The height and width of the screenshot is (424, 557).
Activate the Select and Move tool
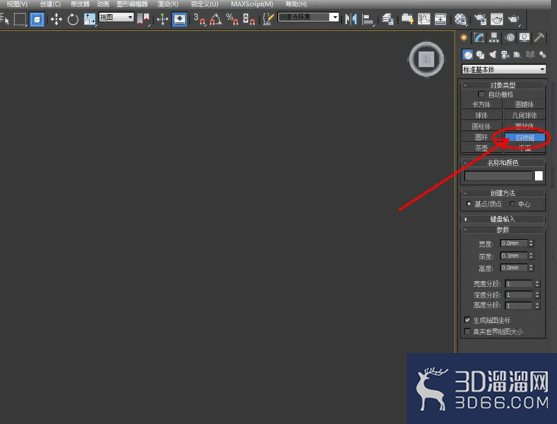pyautogui.click(x=56, y=19)
